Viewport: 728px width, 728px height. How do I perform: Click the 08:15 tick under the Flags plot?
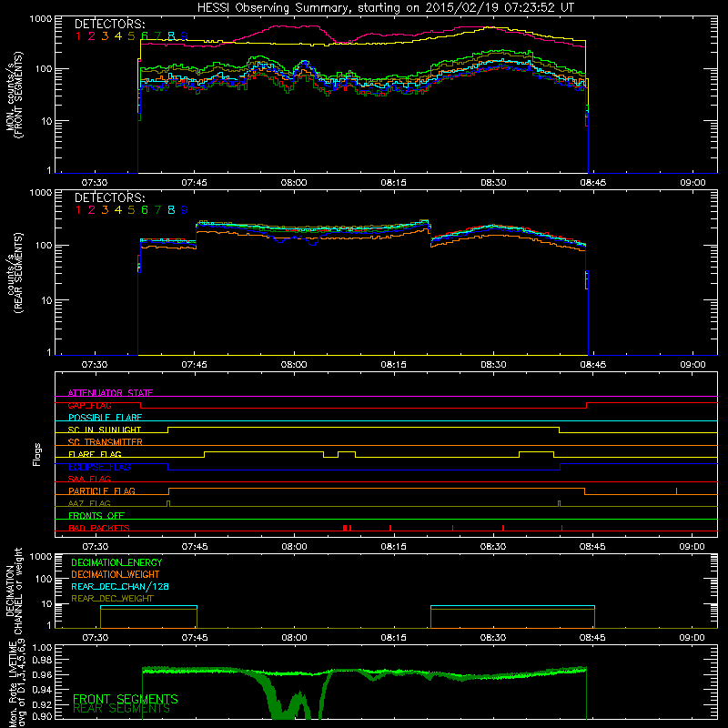(x=393, y=547)
